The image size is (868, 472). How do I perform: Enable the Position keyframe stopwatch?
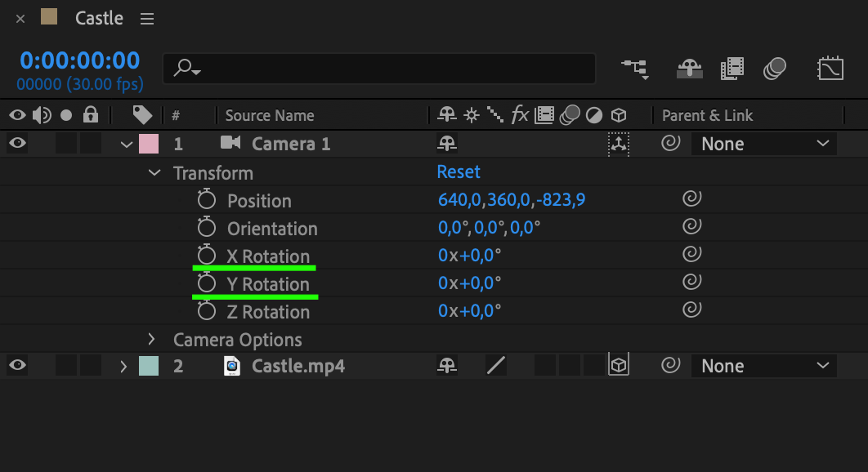(x=207, y=200)
